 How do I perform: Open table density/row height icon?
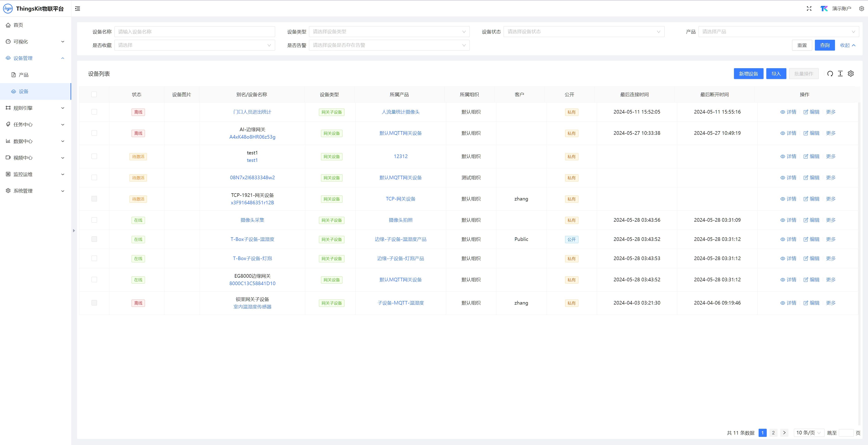[x=840, y=74]
